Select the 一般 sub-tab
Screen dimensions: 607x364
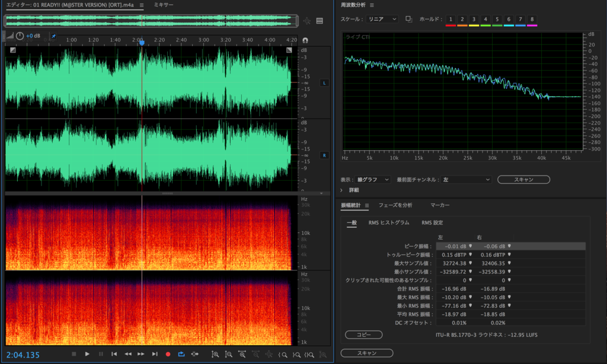352,223
